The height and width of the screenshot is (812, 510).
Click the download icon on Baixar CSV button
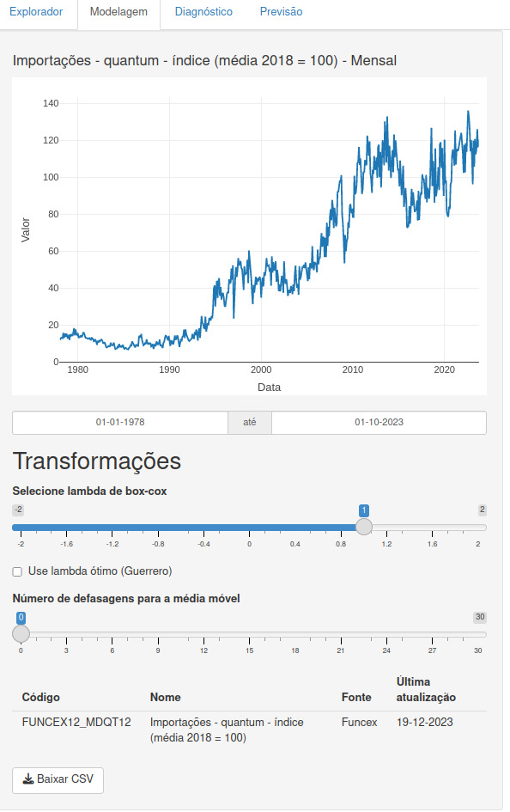point(30,780)
